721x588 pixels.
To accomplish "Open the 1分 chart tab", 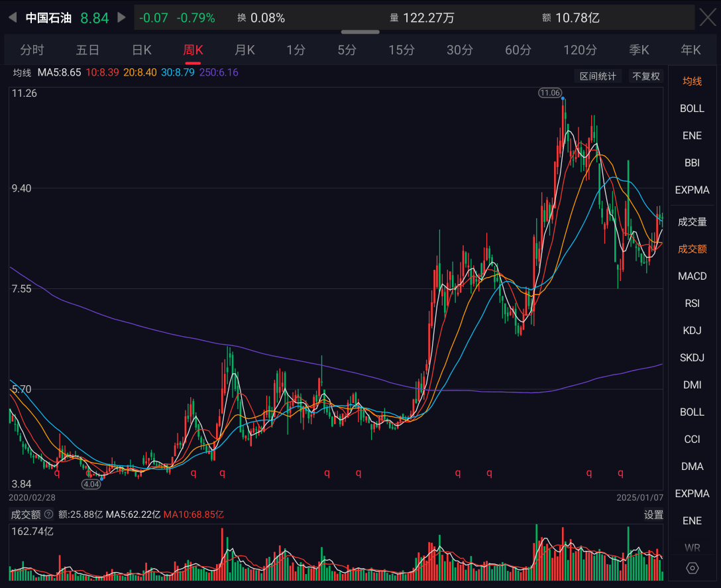I will [x=296, y=50].
